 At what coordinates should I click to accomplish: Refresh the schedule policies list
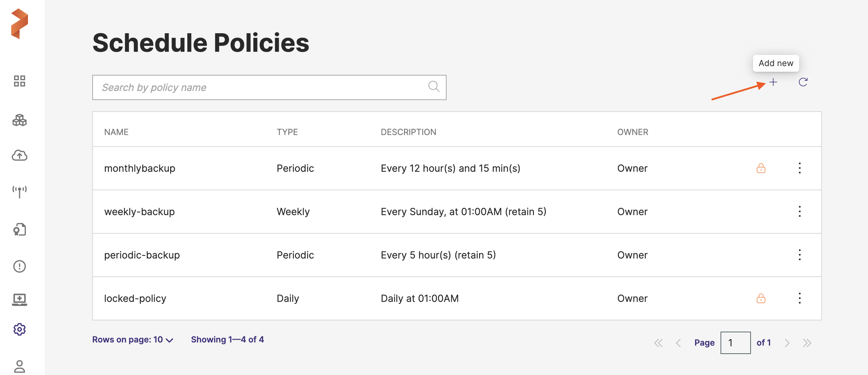pos(803,82)
